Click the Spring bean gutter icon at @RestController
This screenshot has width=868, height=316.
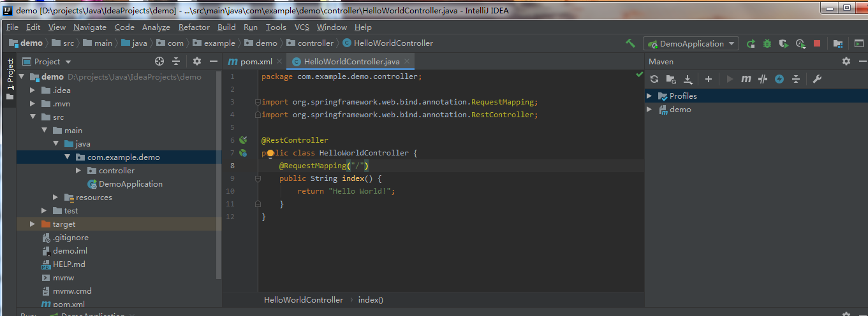tap(243, 140)
